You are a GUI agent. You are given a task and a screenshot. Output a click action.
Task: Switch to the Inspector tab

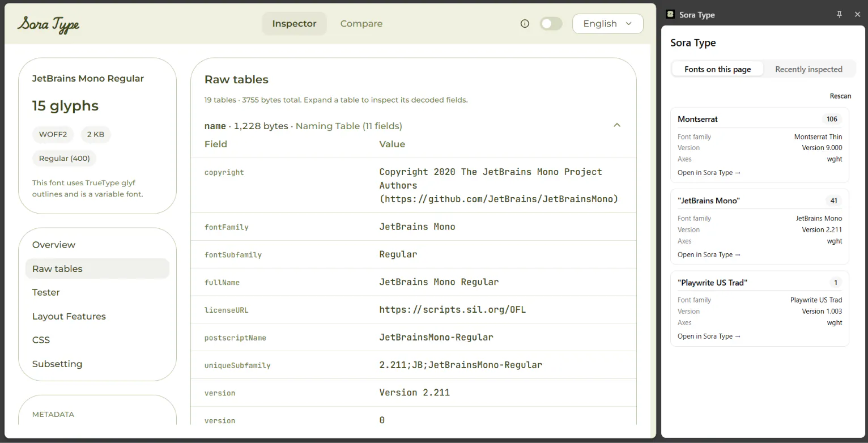pos(294,24)
